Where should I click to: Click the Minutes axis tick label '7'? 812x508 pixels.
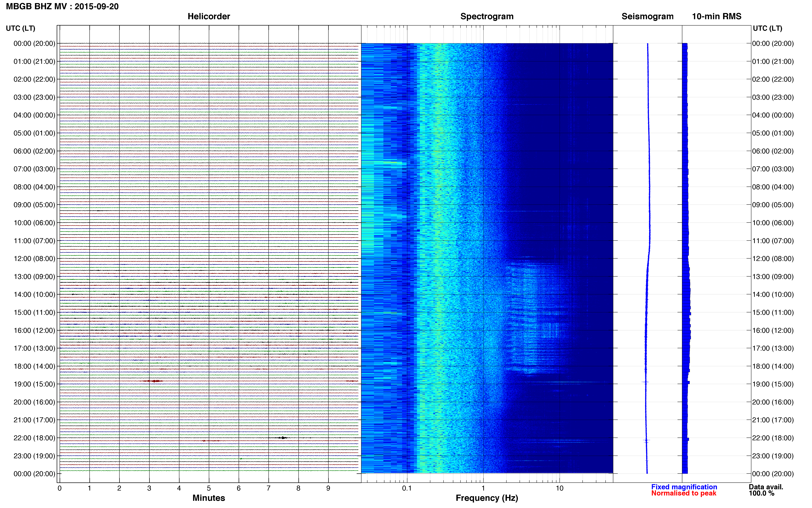[269, 488]
